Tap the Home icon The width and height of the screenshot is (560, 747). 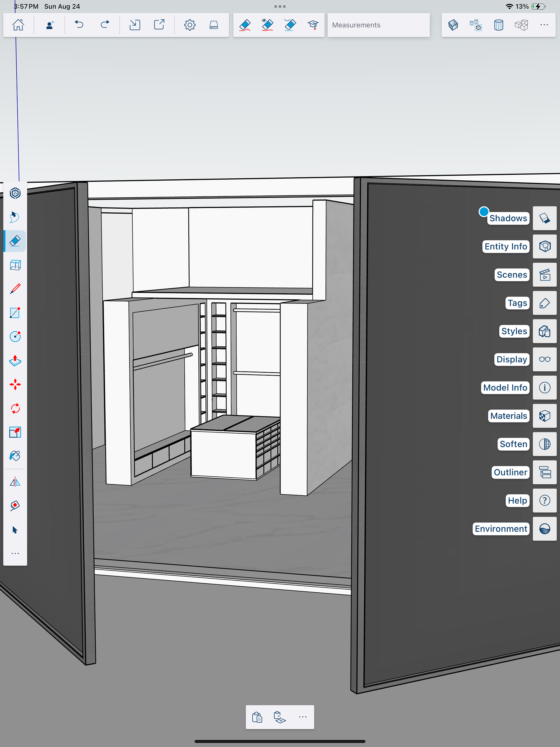click(18, 25)
